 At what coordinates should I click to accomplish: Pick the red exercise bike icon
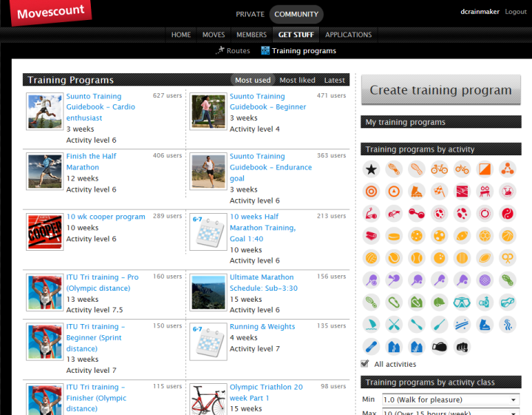click(x=508, y=192)
